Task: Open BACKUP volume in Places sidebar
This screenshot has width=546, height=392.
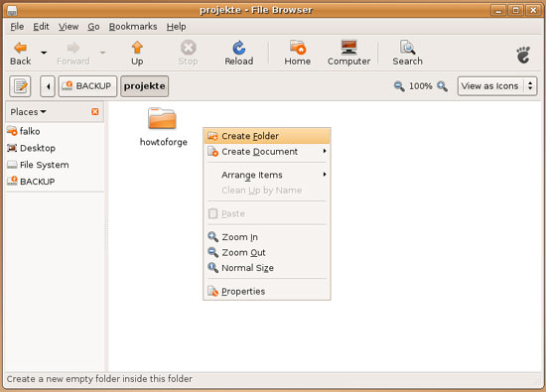Action: point(55,182)
